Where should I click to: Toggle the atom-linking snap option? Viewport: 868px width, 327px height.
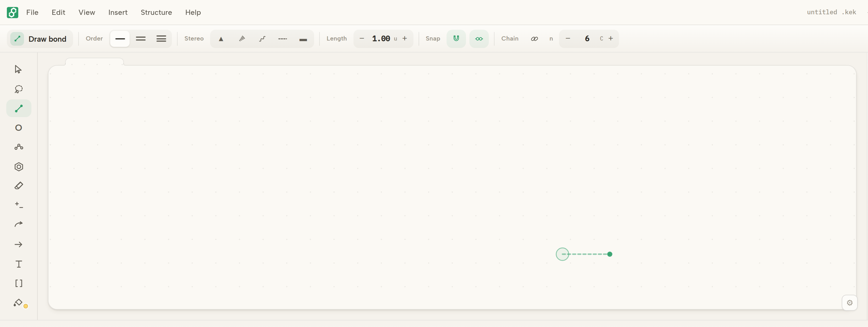(x=479, y=39)
